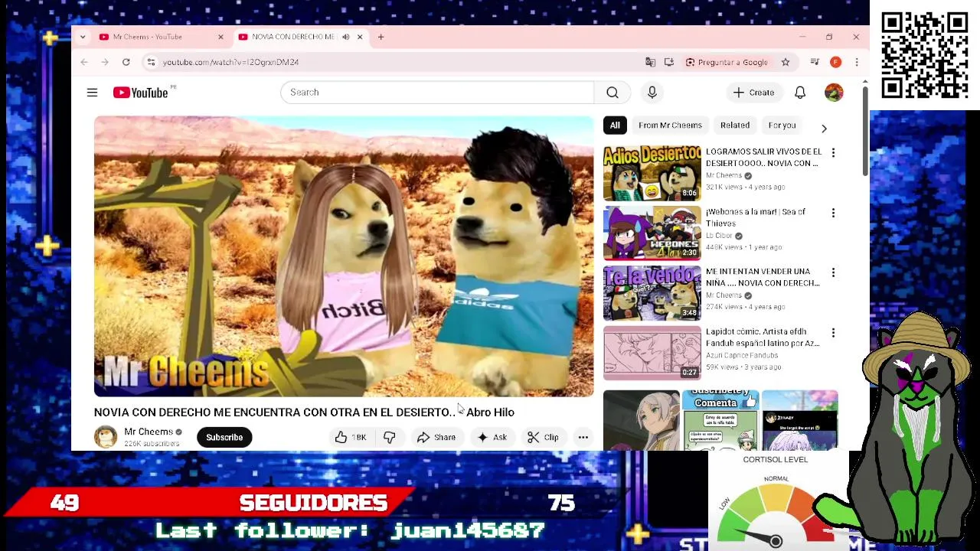The width and height of the screenshot is (980, 551).
Task: Go to YouTube home via the logo
Action: 141,93
